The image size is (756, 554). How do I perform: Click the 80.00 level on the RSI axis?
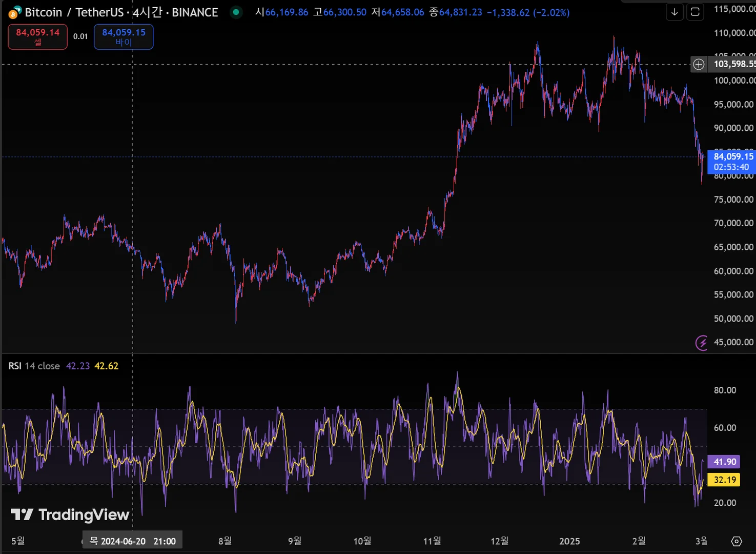tap(725, 390)
